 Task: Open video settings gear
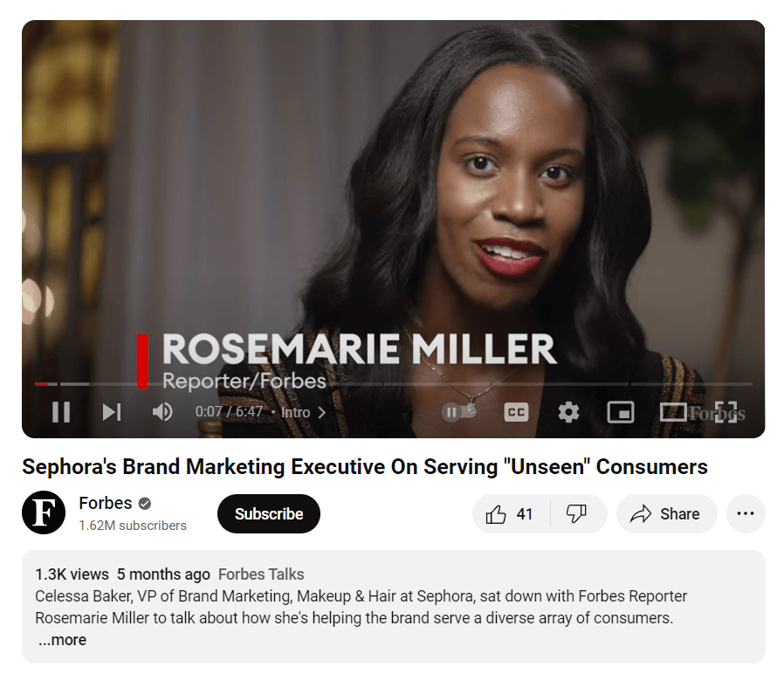(x=568, y=412)
